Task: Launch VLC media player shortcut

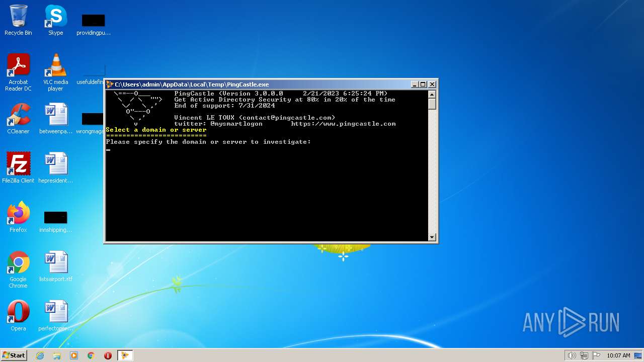Action: (55, 72)
